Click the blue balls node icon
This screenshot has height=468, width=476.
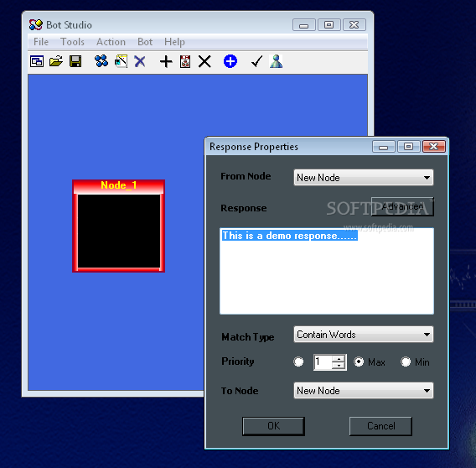pos(101,61)
